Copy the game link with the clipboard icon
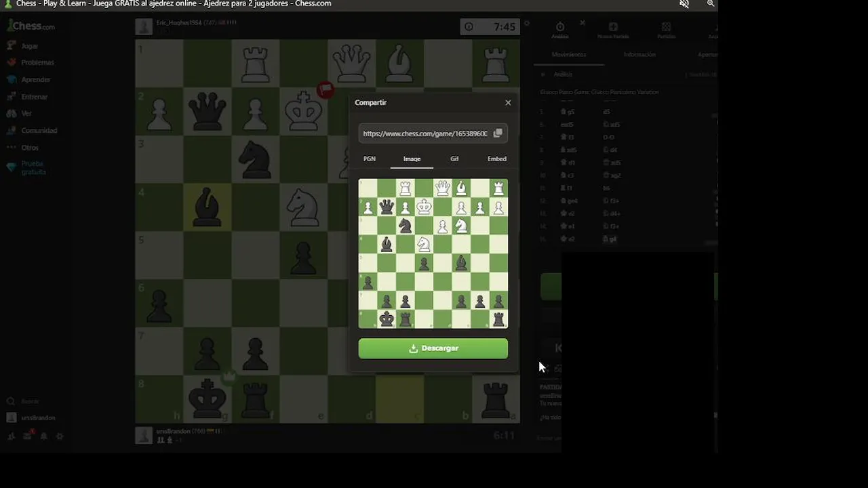The width and height of the screenshot is (868, 488). (x=498, y=134)
